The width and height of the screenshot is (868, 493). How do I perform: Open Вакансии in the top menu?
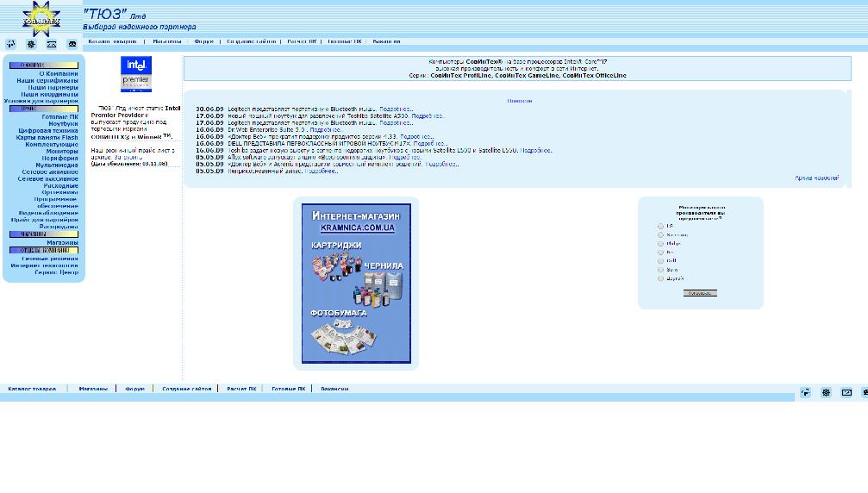pos(386,41)
